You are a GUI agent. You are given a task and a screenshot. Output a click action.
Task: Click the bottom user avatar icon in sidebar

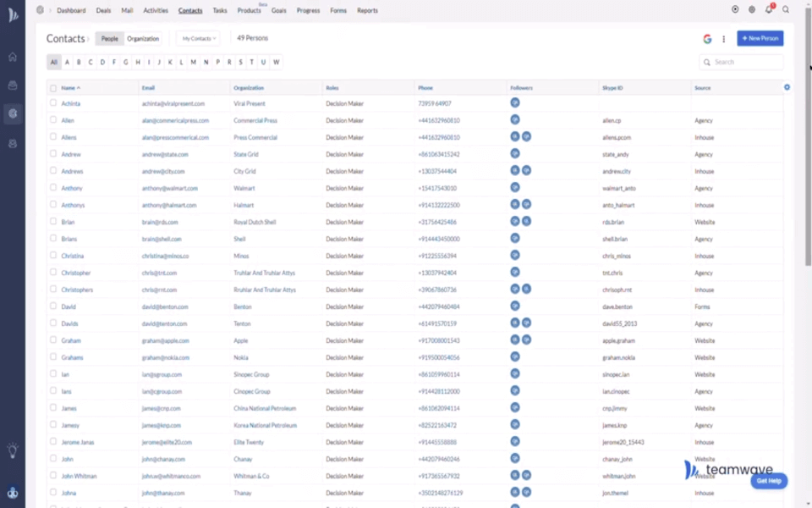tap(13, 493)
